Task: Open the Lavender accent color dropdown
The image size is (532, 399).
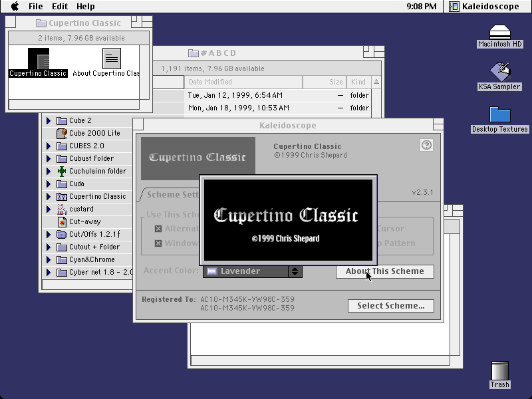Action: pos(253,271)
